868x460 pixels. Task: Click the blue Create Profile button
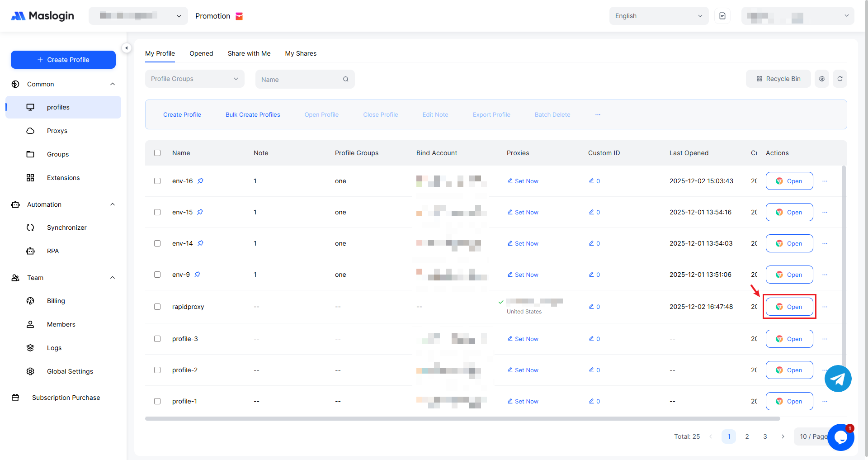63,60
